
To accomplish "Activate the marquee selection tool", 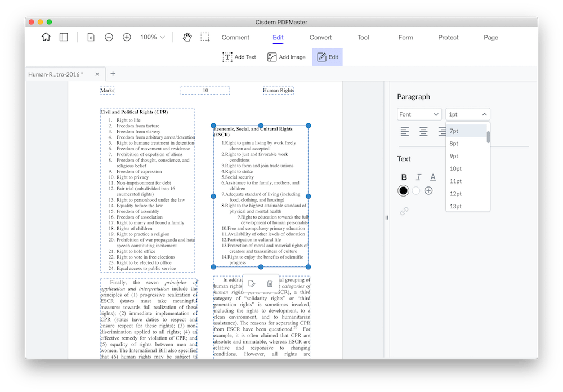I will pyautogui.click(x=205, y=37).
